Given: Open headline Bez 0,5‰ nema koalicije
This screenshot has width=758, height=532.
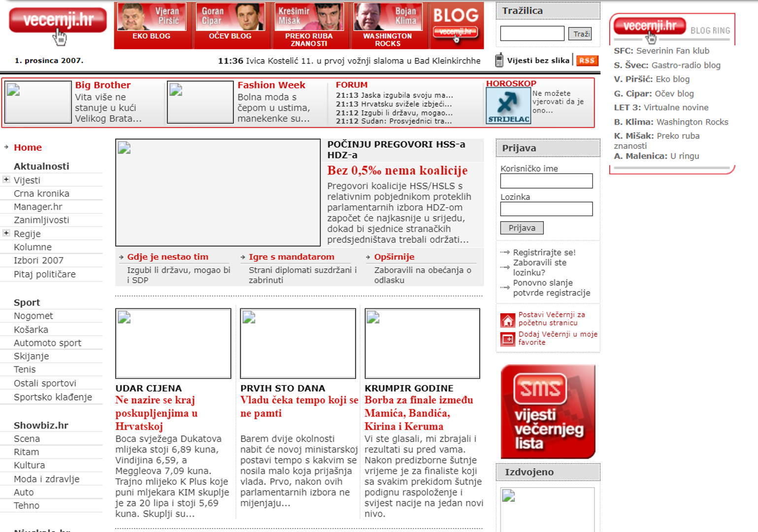Looking at the screenshot, I should click(397, 170).
